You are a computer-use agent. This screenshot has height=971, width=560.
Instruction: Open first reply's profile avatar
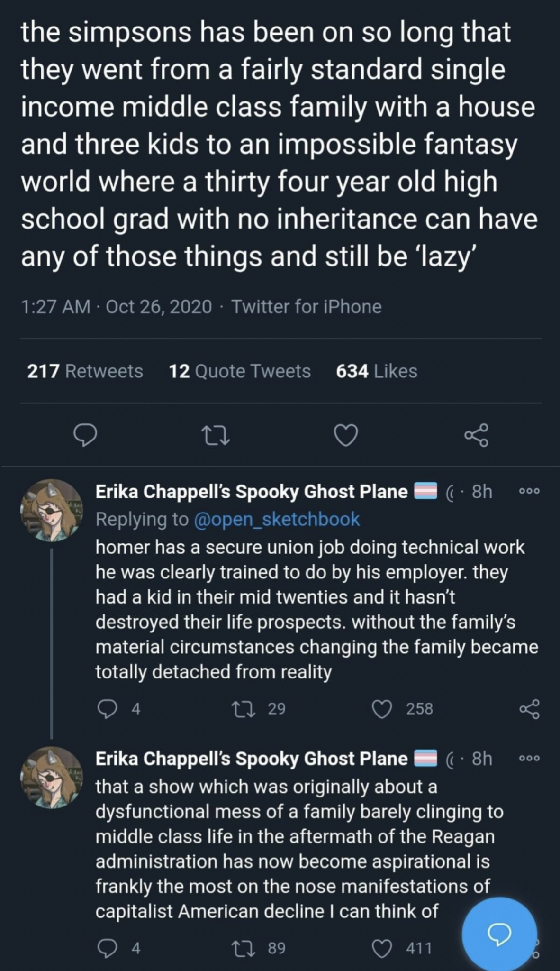51,510
